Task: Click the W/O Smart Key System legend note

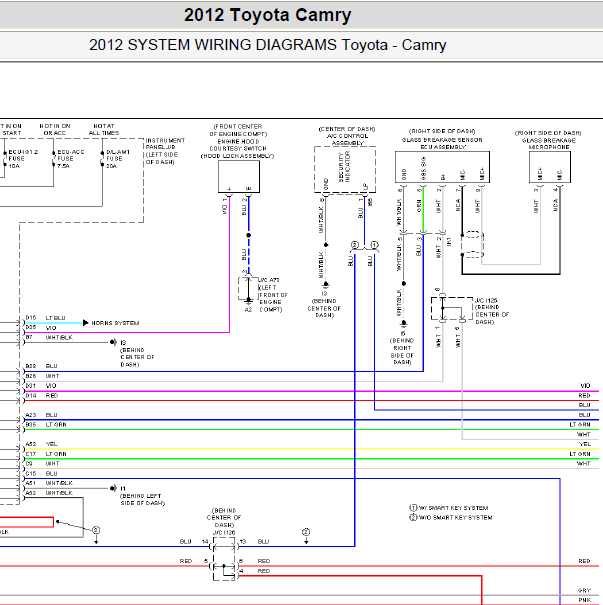Action: point(451,517)
